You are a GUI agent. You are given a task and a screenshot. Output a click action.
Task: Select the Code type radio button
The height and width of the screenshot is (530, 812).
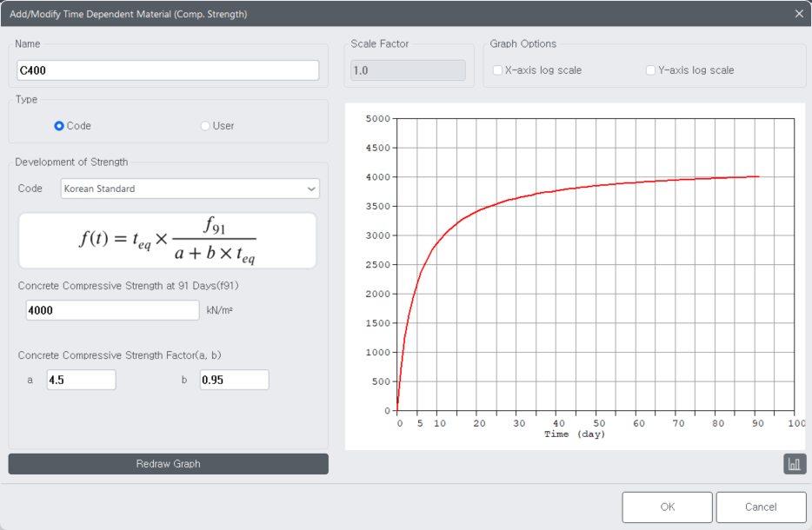pyautogui.click(x=58, y=125)
